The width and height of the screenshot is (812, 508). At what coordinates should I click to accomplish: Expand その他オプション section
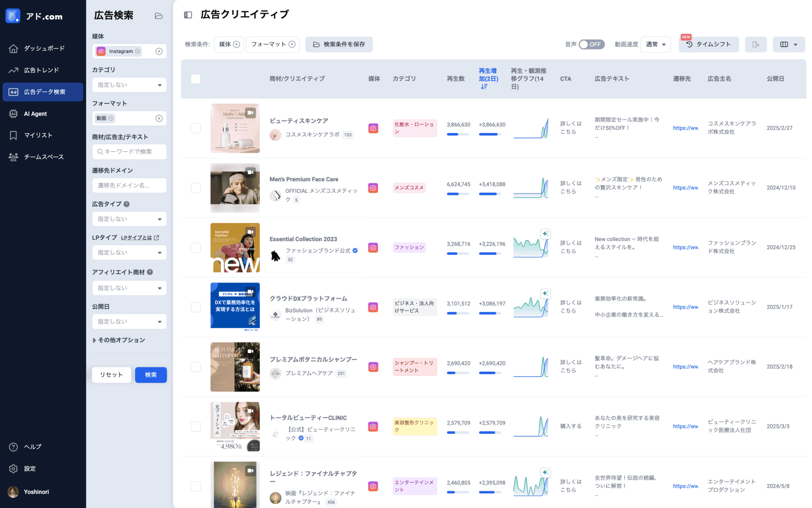[120, 340]
